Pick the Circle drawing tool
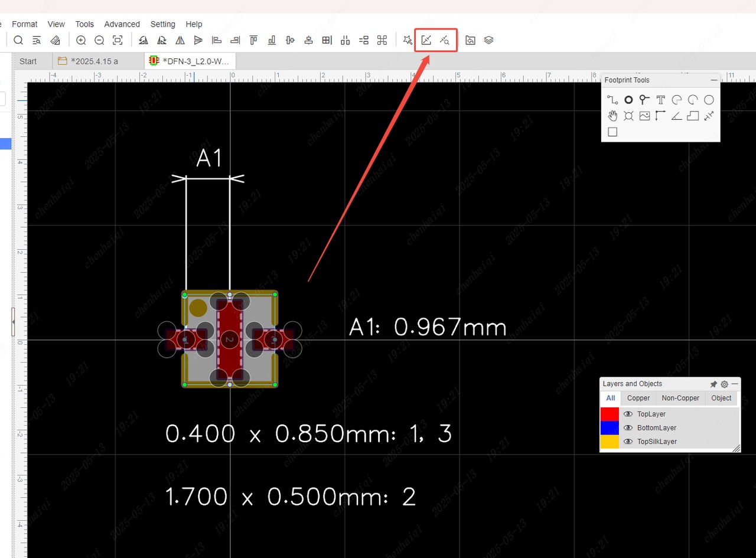The height and width of the screenshot is (558, 756). tap(709, 100)
